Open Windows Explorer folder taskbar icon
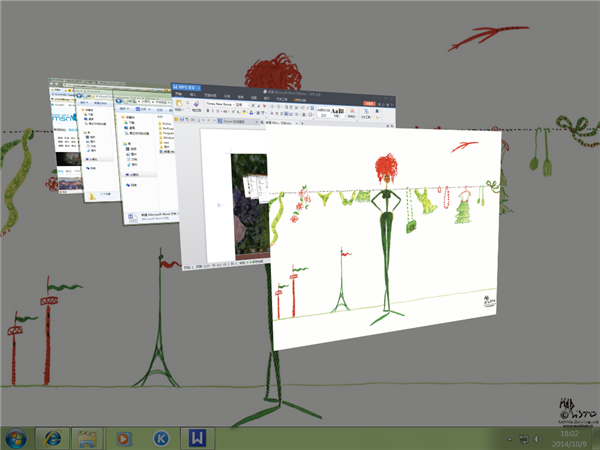 pos(88,438)
